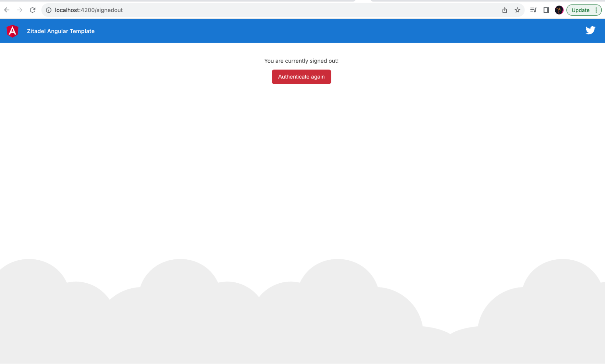Toggle the browser side panel
This screenshot has width=605, height=364.
546,10
